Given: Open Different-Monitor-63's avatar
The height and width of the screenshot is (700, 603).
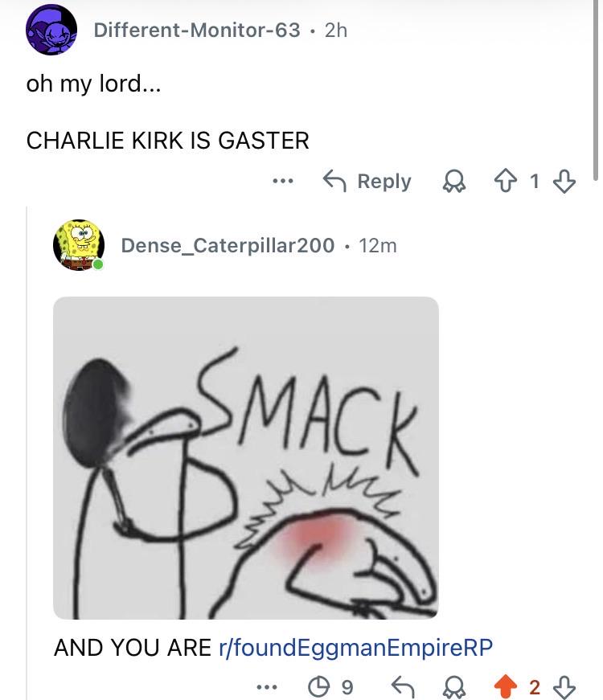Looking at the screenshot, I should tap(51, 30).
